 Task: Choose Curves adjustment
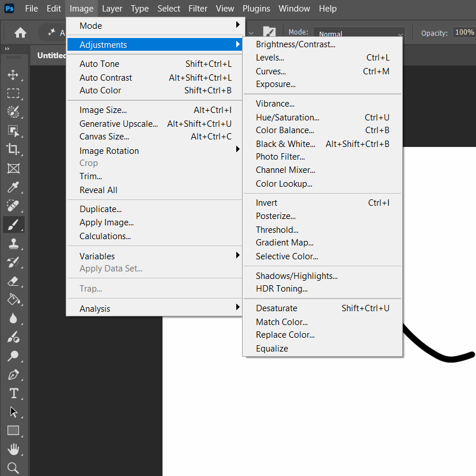click(322, 71)
